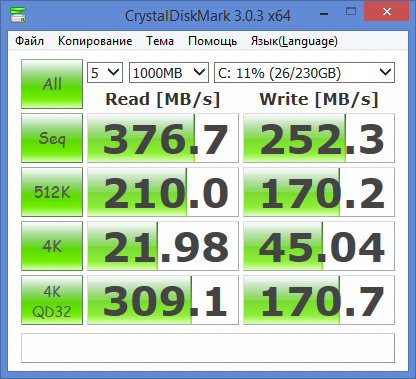416x379 pixels.
Task: Open the Копирование menu
Action: (x=95, y=41)
